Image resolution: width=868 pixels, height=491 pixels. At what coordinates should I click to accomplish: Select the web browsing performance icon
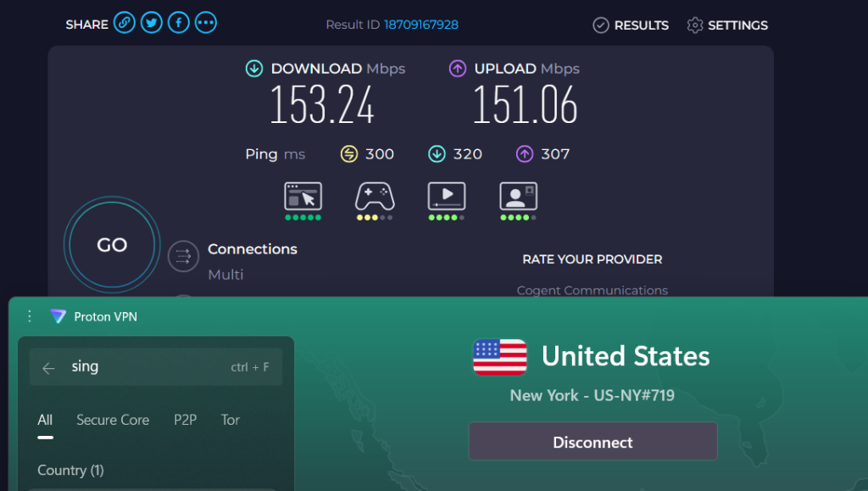point(303,197)
